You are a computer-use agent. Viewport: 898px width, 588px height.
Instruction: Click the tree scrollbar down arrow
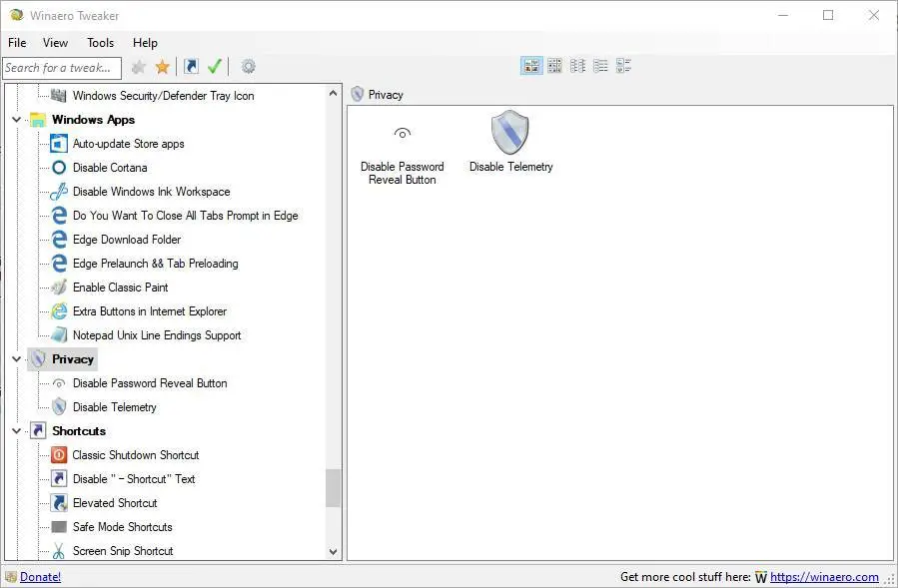point(334,552)
